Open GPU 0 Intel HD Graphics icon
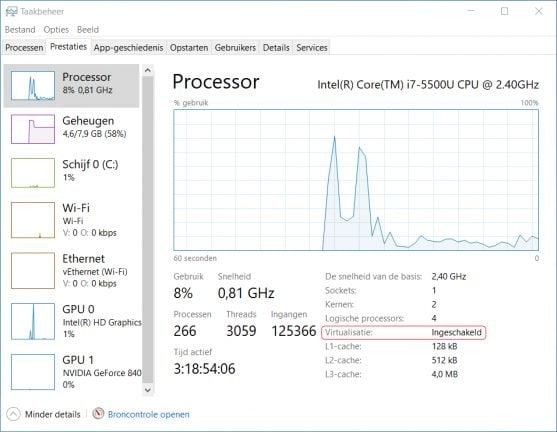The height and width of the screenshot is (432, 557). (33, 321)
